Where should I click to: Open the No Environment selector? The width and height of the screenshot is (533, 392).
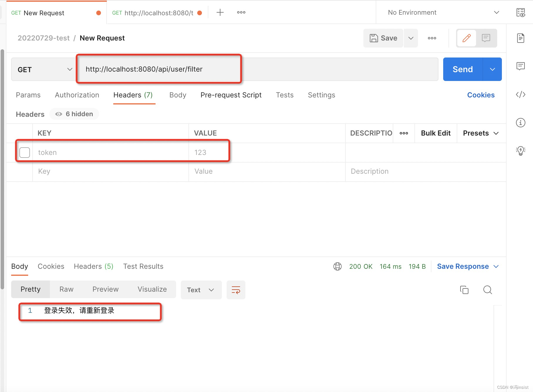[443, 12]
